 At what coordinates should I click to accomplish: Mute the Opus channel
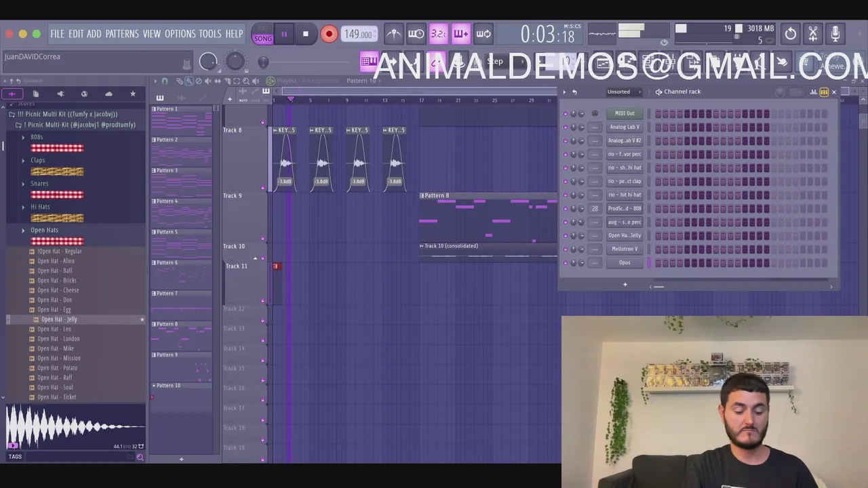point(566,263)
